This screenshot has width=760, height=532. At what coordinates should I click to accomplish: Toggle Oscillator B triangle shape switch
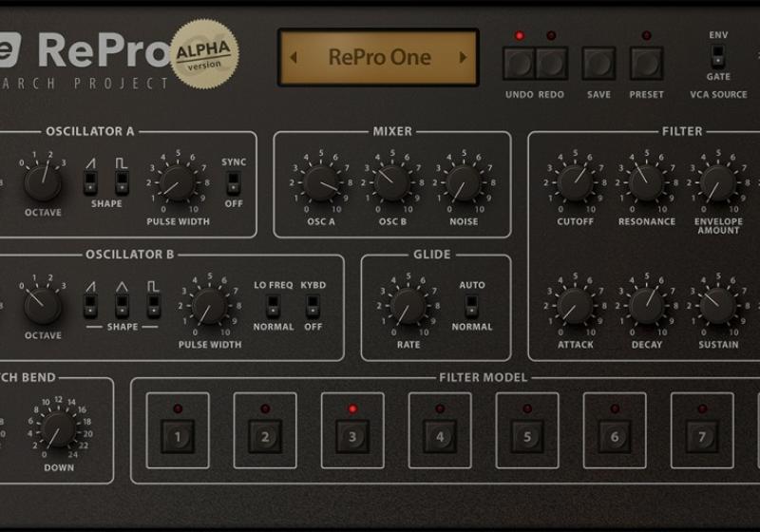point(122,306)
